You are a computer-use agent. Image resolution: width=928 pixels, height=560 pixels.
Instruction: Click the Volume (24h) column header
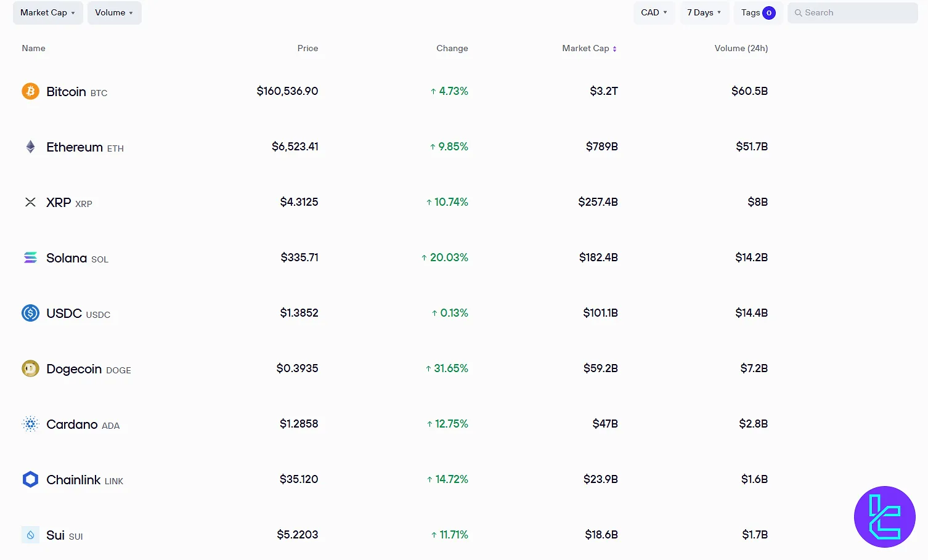click(x=741, y=48)
